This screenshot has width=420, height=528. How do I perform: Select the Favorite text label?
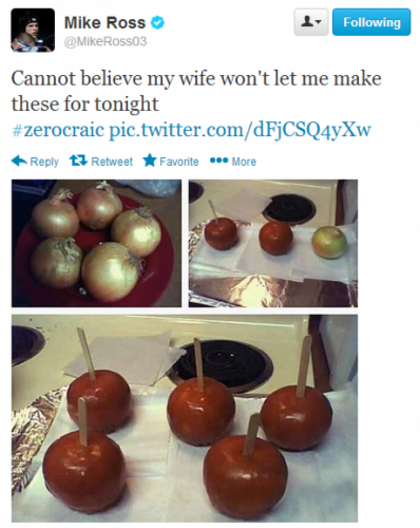[x=179, y=162]
